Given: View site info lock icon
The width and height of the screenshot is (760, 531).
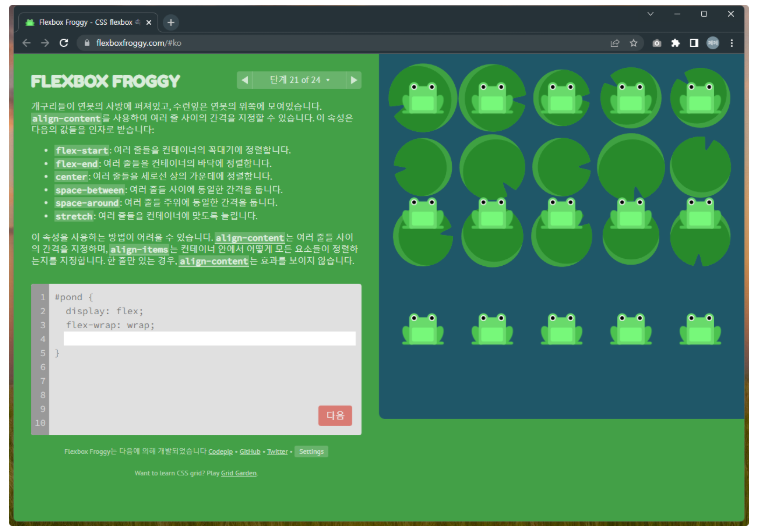Looking at the screenshot, I should pos(87,43).
